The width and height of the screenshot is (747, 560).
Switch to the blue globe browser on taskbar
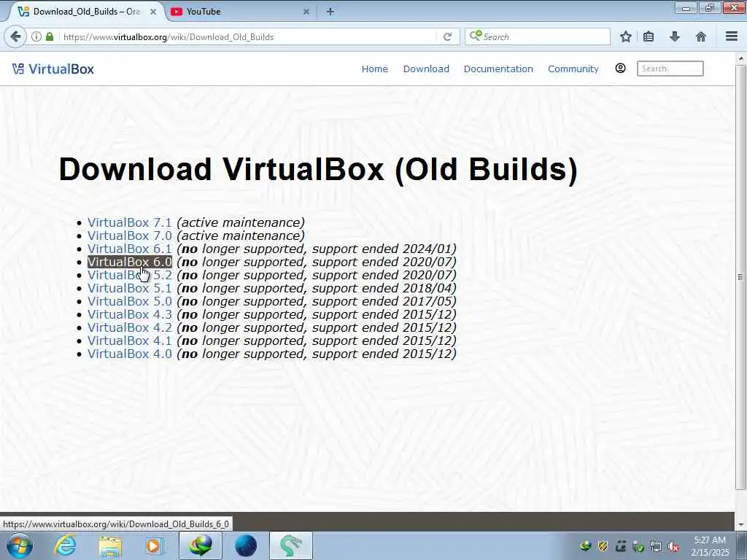(x=246, y=545)
